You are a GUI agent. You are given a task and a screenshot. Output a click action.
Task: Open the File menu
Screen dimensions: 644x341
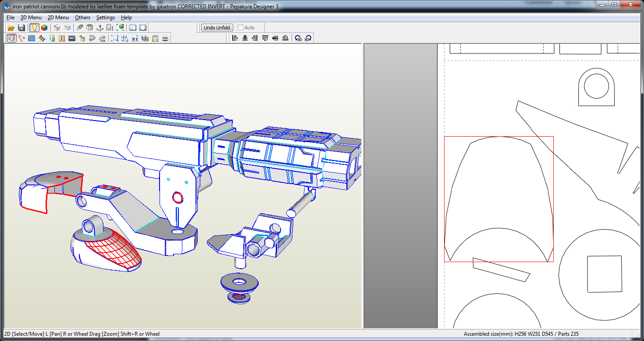[x=11, y=18]
